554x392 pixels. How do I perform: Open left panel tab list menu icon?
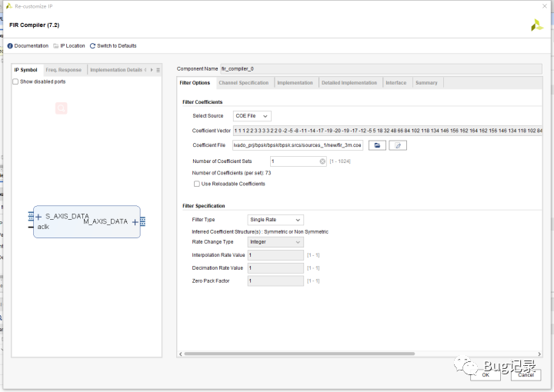[x=159, y=70]
